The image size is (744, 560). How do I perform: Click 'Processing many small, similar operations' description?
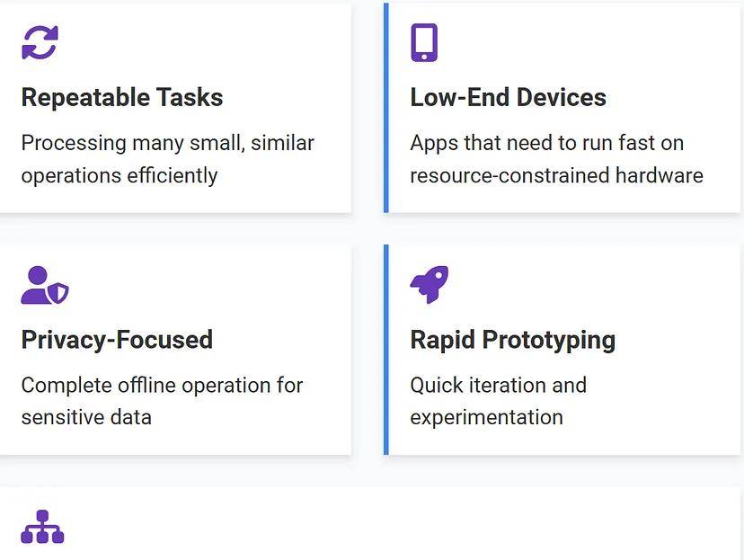tap(167, 158)
